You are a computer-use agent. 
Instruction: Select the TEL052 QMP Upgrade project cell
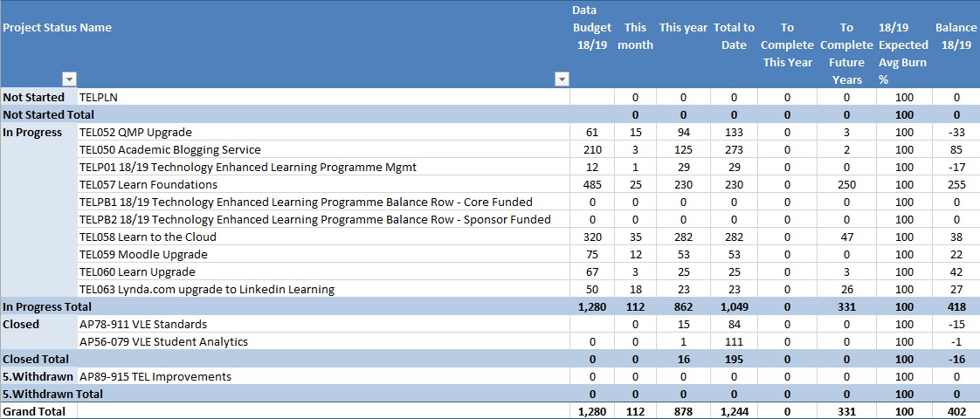click(x=135, y=132)
